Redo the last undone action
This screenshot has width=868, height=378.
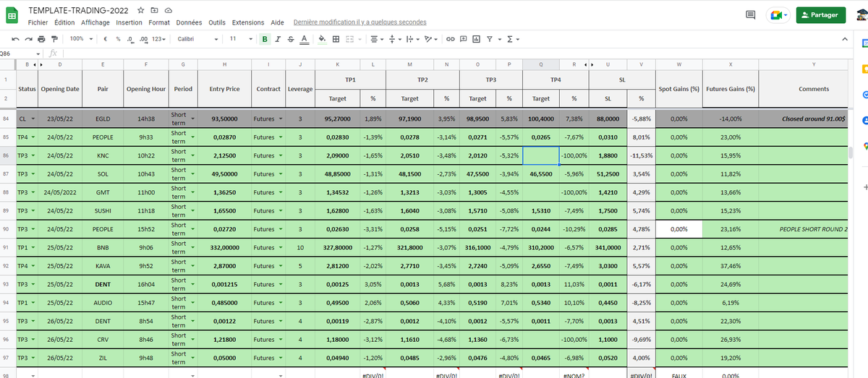[29, 38]
